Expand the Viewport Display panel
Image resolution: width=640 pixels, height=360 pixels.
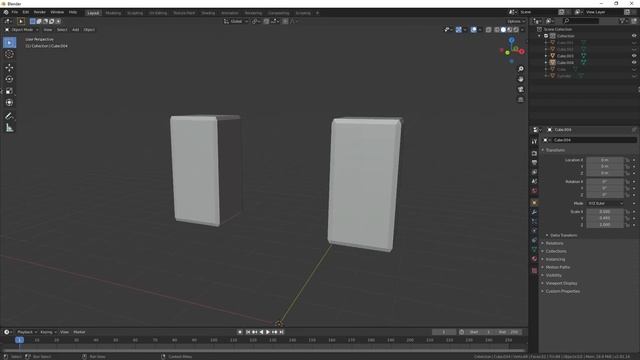click(561, 283)
